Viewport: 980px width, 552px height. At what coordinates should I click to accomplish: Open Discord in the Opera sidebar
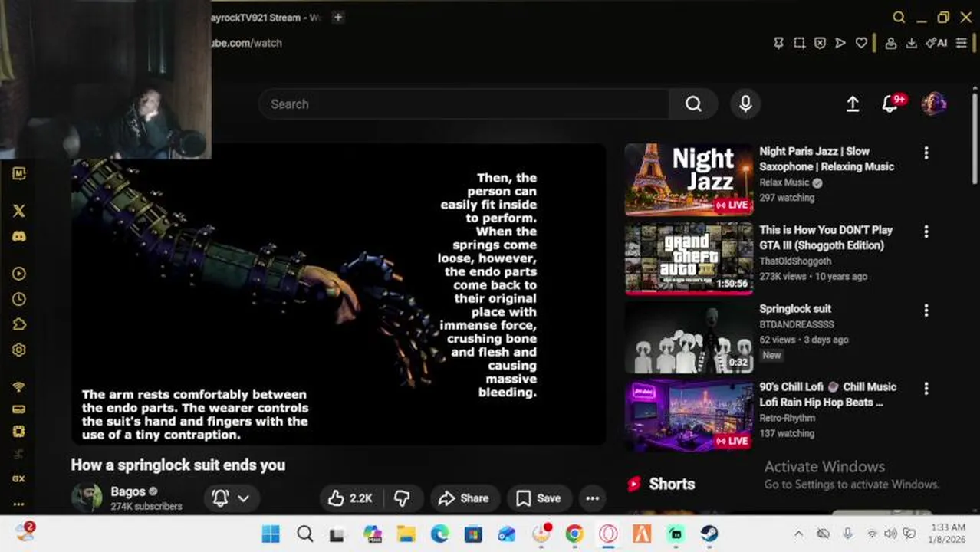[19, 236]
